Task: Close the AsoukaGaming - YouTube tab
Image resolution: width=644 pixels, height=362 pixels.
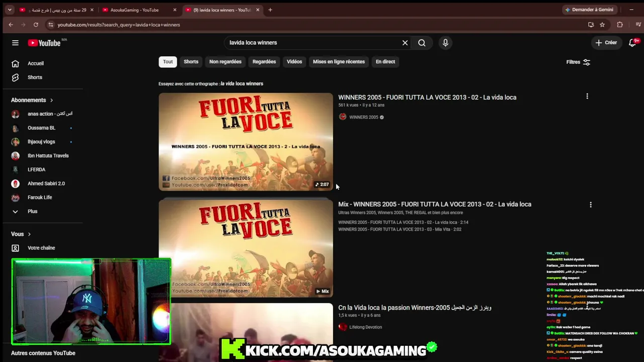Action: (x=175, y=10)
